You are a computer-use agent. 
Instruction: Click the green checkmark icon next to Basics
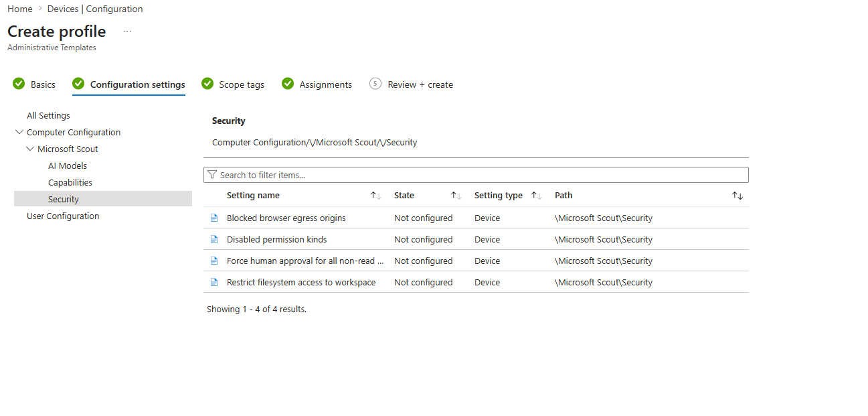tap(19, 84)
